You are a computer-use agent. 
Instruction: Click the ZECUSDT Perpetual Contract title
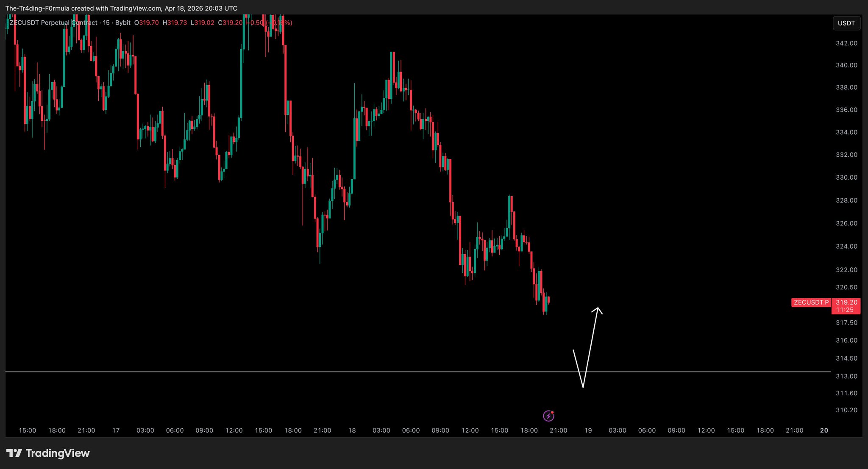(53, 22)
